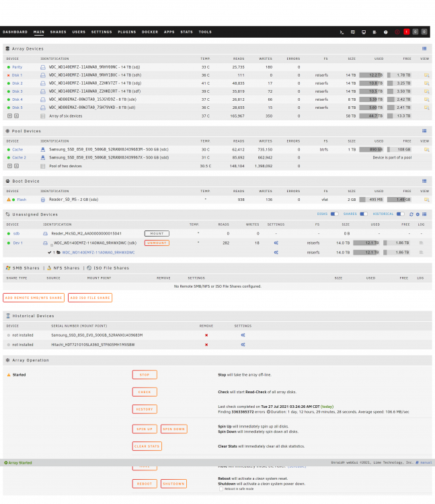Click the Boot Device panel view icon
Image resolution: width=435 pixels, height=504 pixels.
424,181
